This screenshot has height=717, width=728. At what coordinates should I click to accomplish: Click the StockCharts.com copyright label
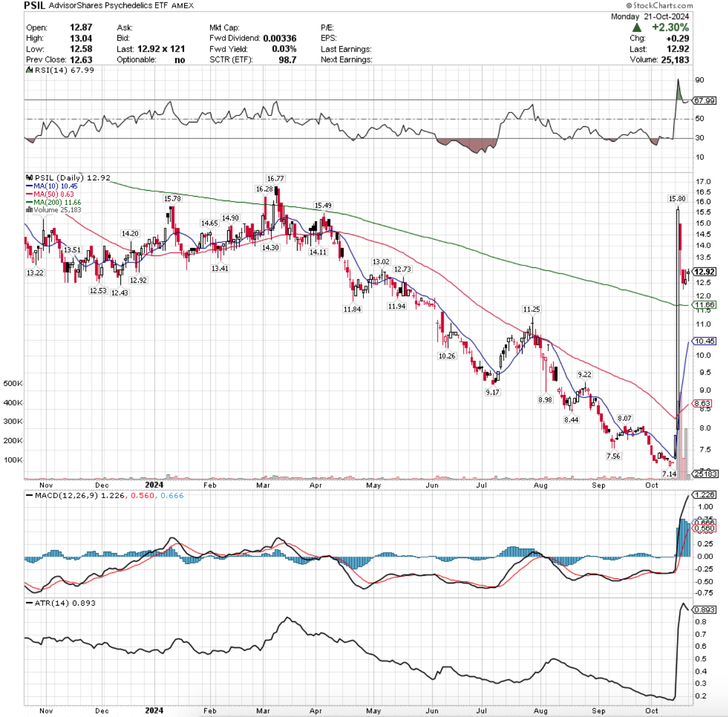click(x=659, y=5)
